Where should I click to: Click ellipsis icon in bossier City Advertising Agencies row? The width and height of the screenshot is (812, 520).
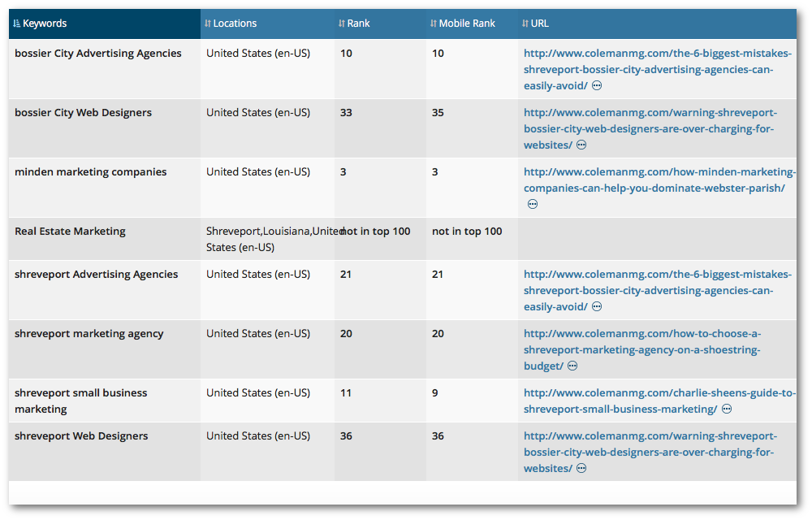[x=597, y=85]
